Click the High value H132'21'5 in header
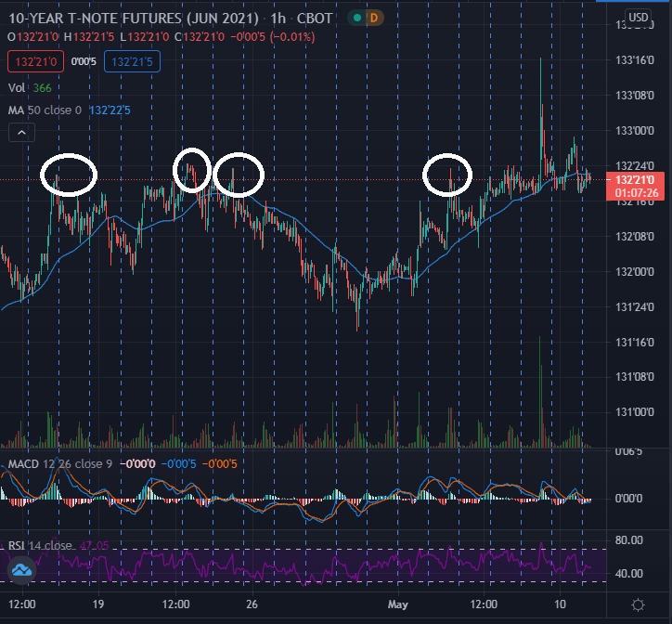Viewport: 672px width, 624px height. 89,37
